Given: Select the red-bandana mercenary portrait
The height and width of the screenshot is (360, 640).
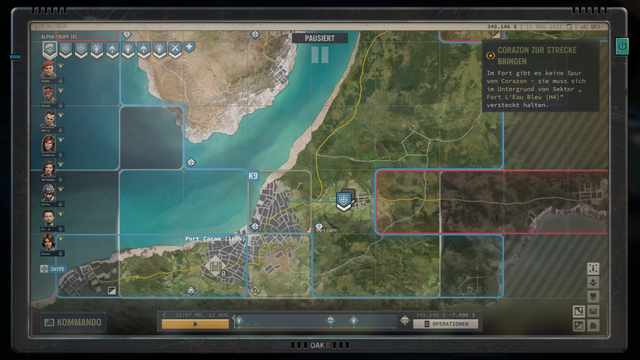Looking at the screenshot, I should pos(48,93).
